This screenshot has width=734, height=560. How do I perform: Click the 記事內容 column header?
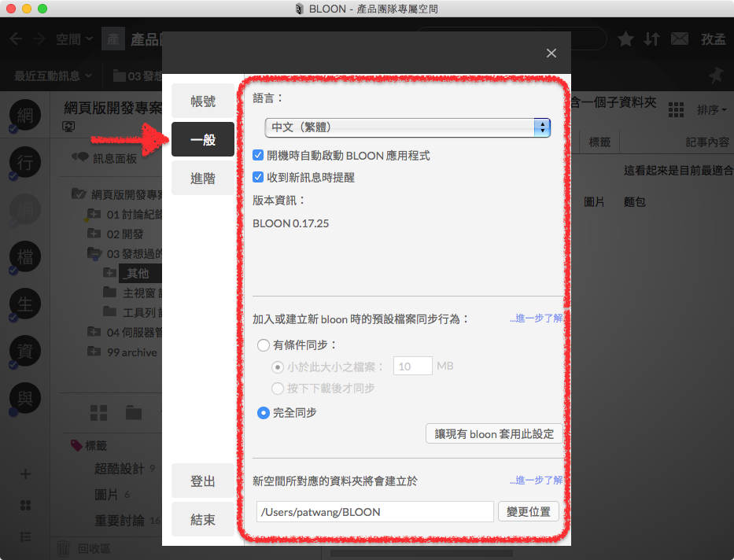[x=706, y=142]
